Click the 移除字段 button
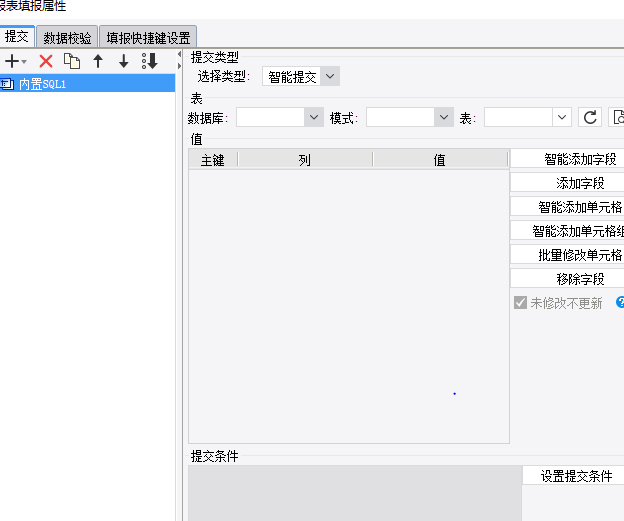This screenshot has height=521, width=624. 567,279
